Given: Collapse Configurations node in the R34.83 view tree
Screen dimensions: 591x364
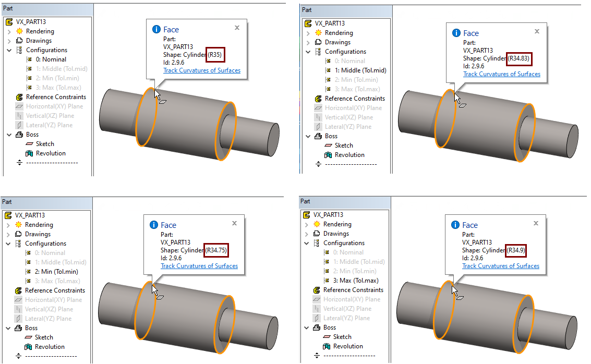Looking at the screenshot, I should pos(308,52).
